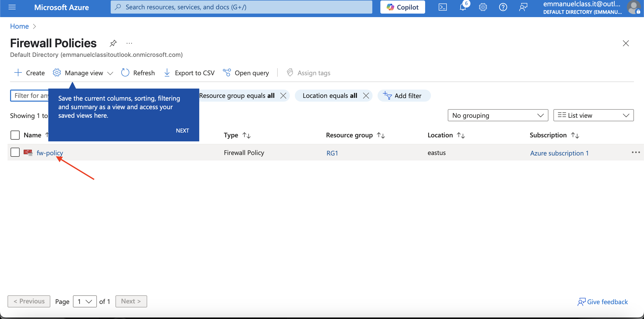Expand the Manage view menu
Screen dimensions: 644x319
(83, 73)
